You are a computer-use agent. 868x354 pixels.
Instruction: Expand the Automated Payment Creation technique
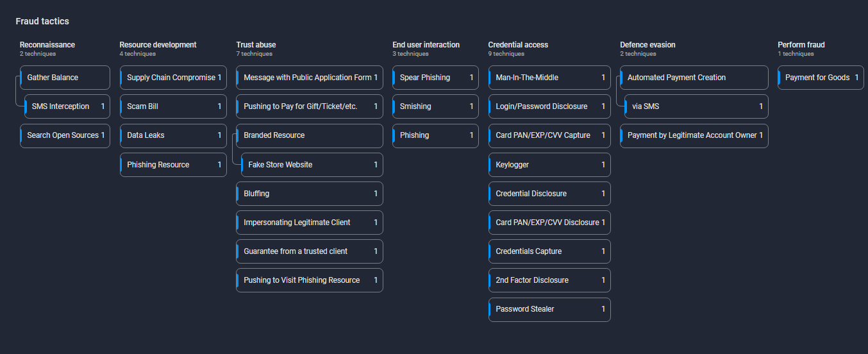tap(694, 78)
